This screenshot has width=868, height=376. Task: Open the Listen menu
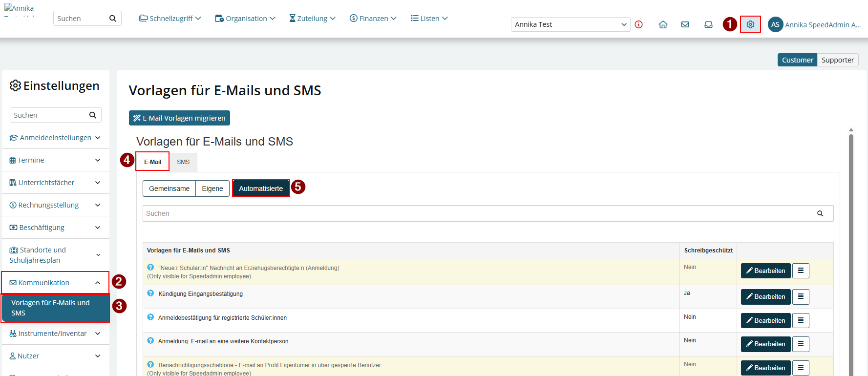[x=429, y=19]
